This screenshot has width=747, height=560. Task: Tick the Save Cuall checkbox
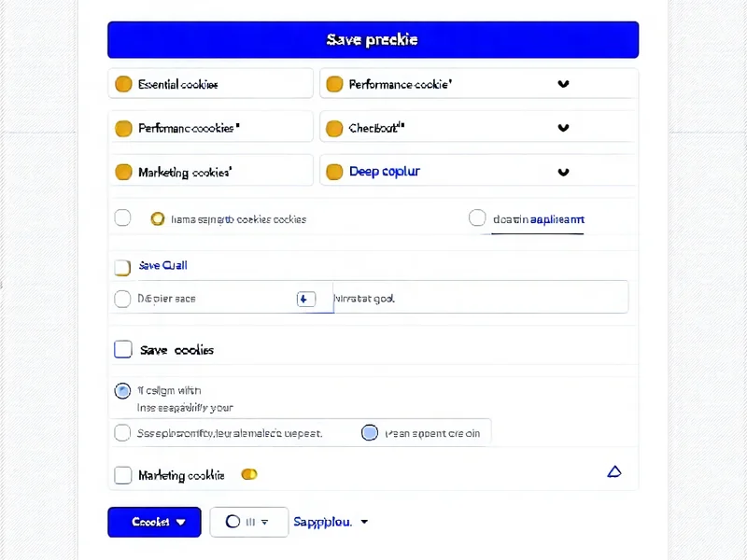[x=122, y=267]
